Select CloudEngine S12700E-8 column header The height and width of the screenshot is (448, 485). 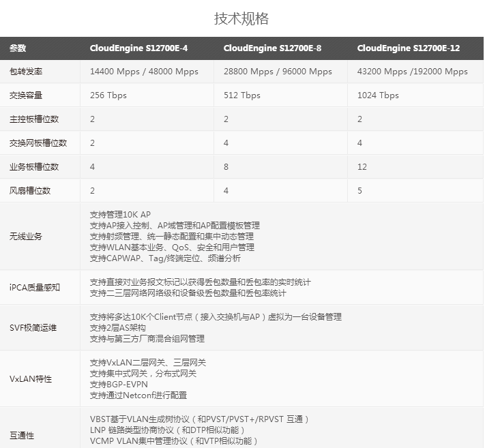click(272, 48)
